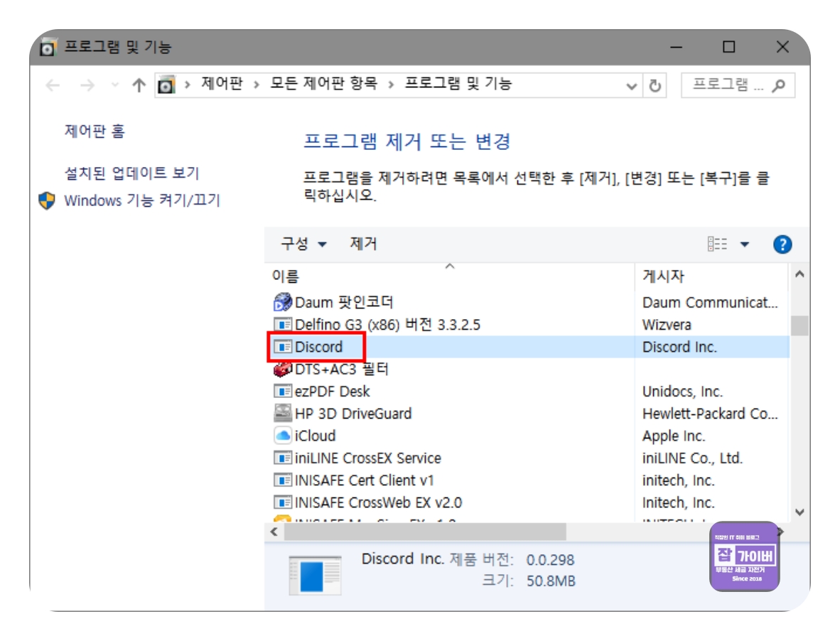840x641 pixels.
Task: Open view options dropdown arrow
Action: [x=745, y=244]
